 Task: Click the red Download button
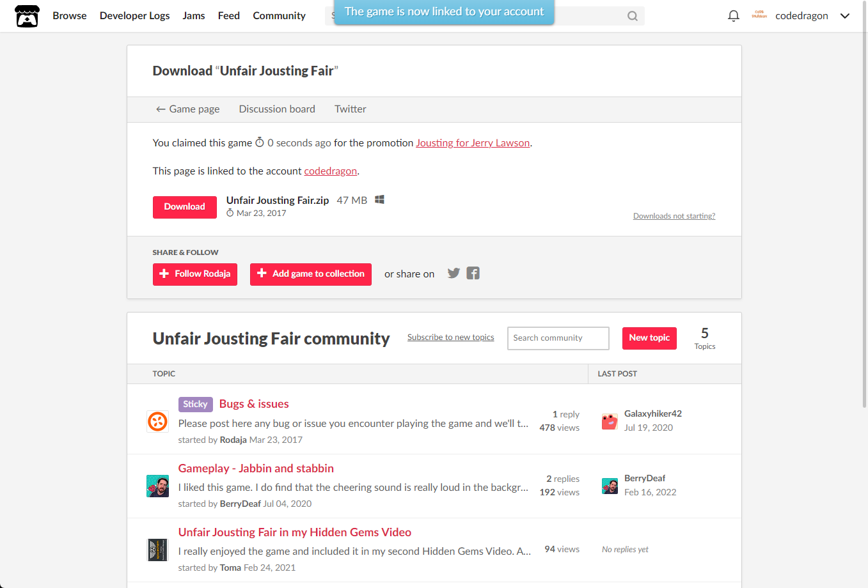185,207
